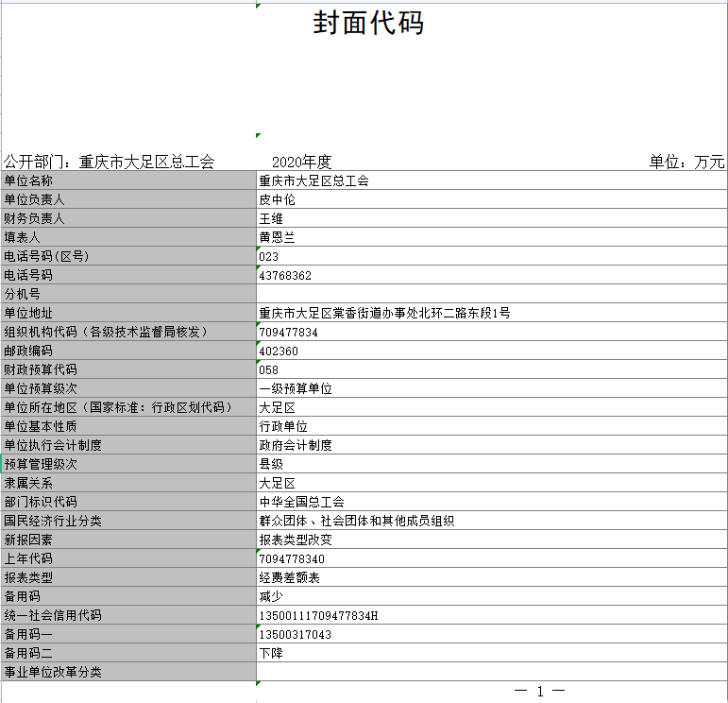The image size is (728, 703).
Task: Select value 群众团体、社会团体和其他成员组织
Action: coord(357,521)
